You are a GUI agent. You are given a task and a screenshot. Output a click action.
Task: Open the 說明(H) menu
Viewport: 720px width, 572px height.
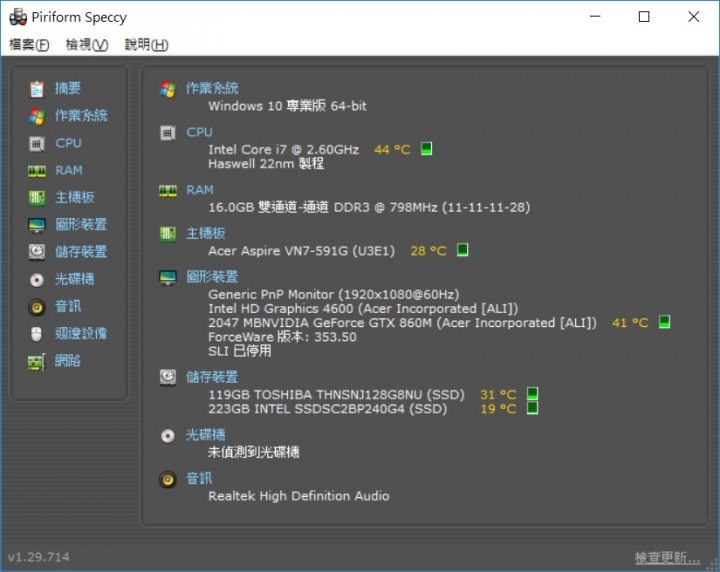[x=146, y=45]
